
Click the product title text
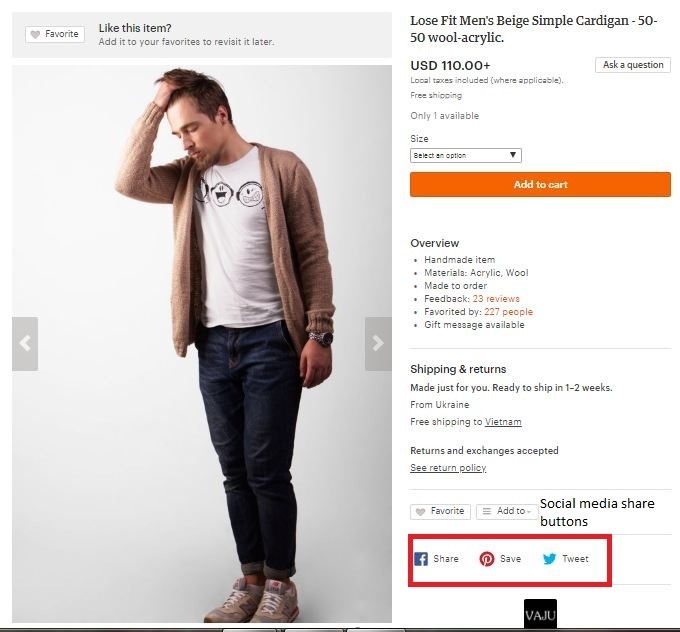(x=534, y=29)
